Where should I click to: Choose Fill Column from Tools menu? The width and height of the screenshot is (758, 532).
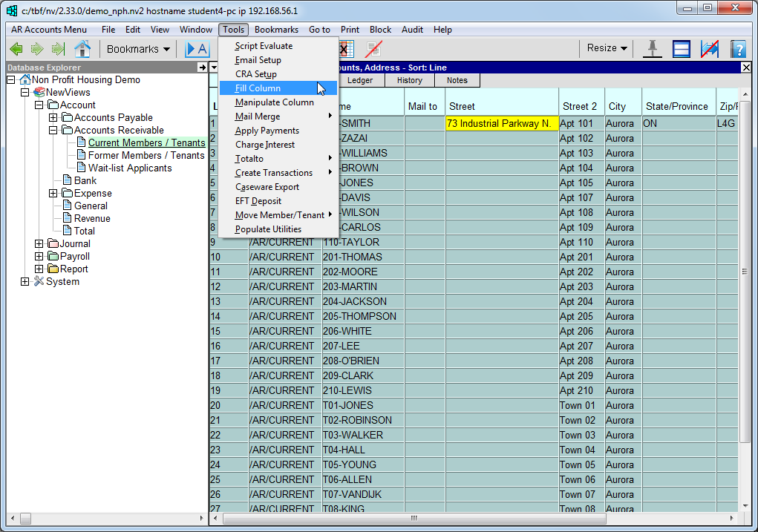(x=258, y=88)
